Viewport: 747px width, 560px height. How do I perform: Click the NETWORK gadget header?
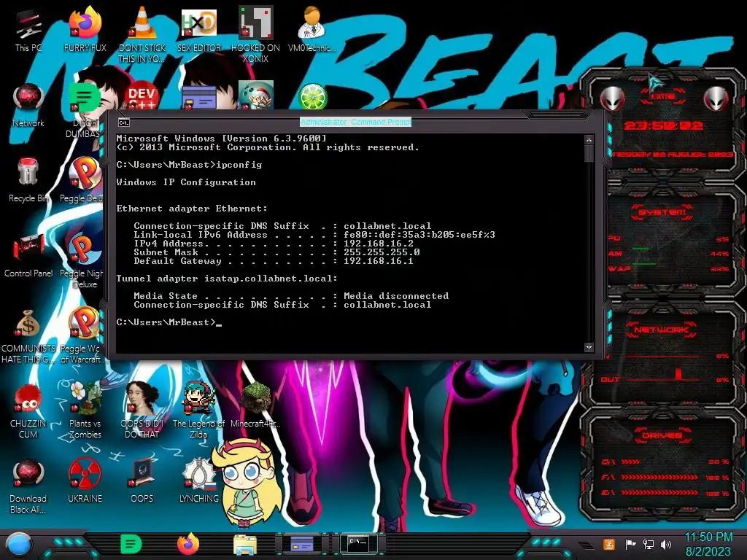click(x=662, y=330)
